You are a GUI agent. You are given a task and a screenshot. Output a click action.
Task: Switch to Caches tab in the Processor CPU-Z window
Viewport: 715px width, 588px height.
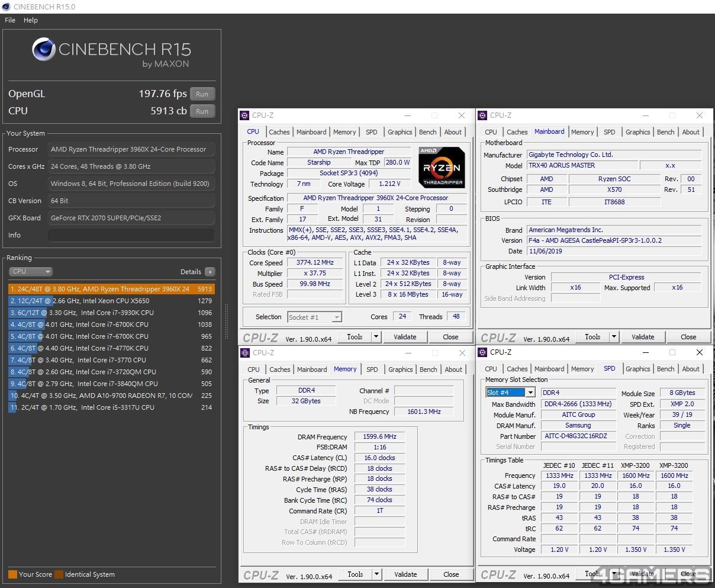click(279, 132)
